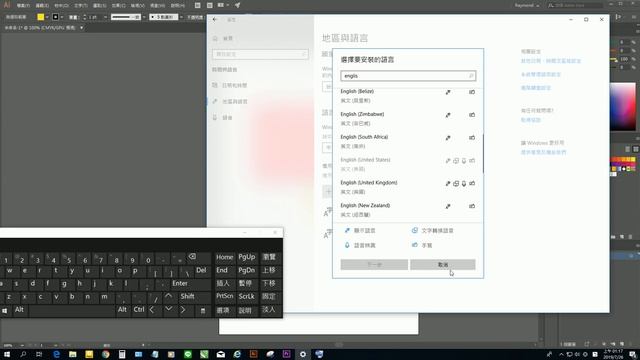This screenshot has height=360, width=640.
Task: Click the microphone icon on English (United Kingdom) row
Action: tap(464, 184)
